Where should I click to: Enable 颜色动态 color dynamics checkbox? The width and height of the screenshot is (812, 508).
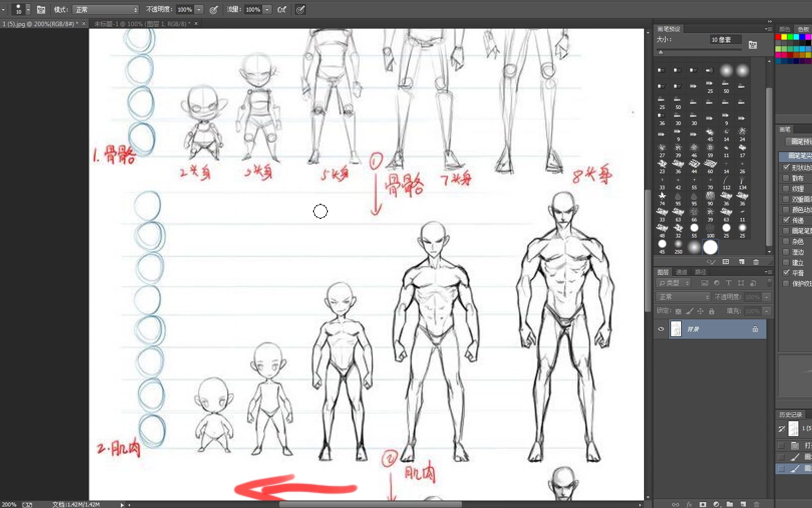[786, 209]
